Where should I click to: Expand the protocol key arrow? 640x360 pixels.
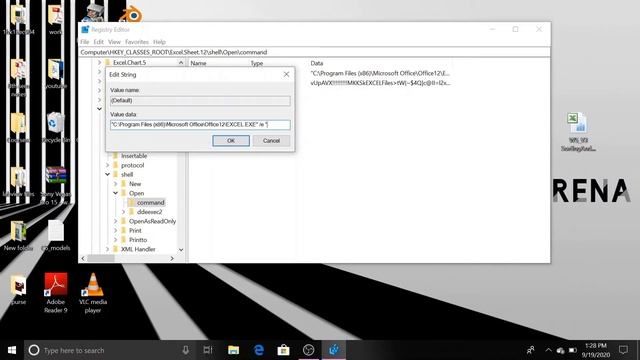click(107, 165)
